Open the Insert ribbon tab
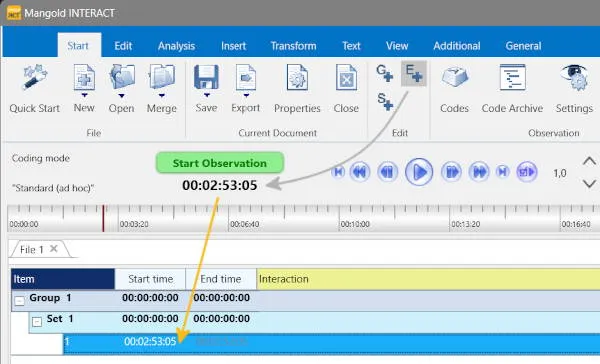This screenshot has height=364, width=600. [233, 46]
